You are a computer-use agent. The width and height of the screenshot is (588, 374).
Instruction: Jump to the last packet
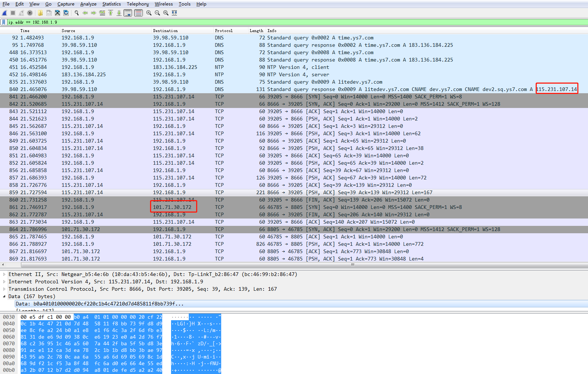(119, 13)
